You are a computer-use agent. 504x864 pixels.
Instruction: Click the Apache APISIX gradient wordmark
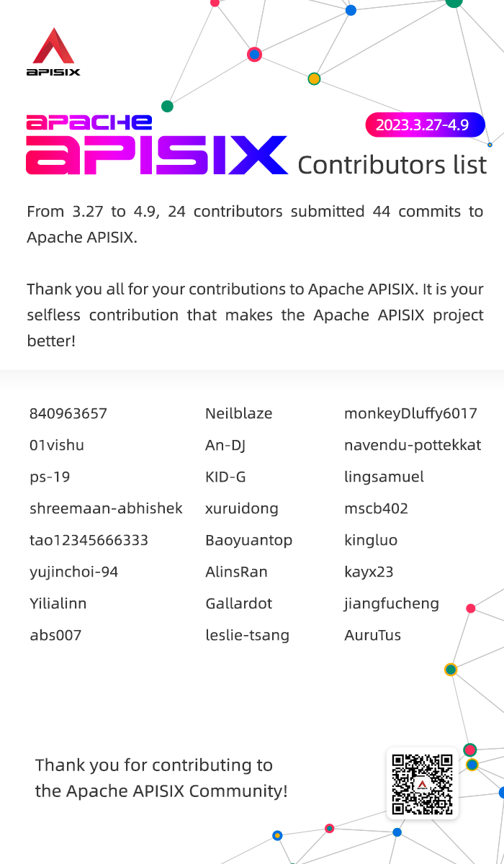(157, 144)
